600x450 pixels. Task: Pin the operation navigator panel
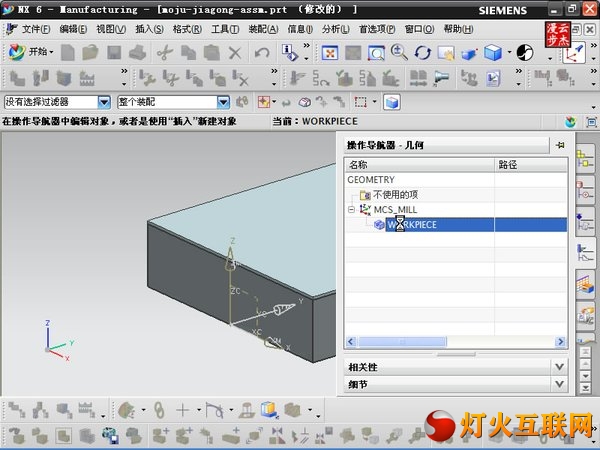pyautogui.click(x=560, y=145)
